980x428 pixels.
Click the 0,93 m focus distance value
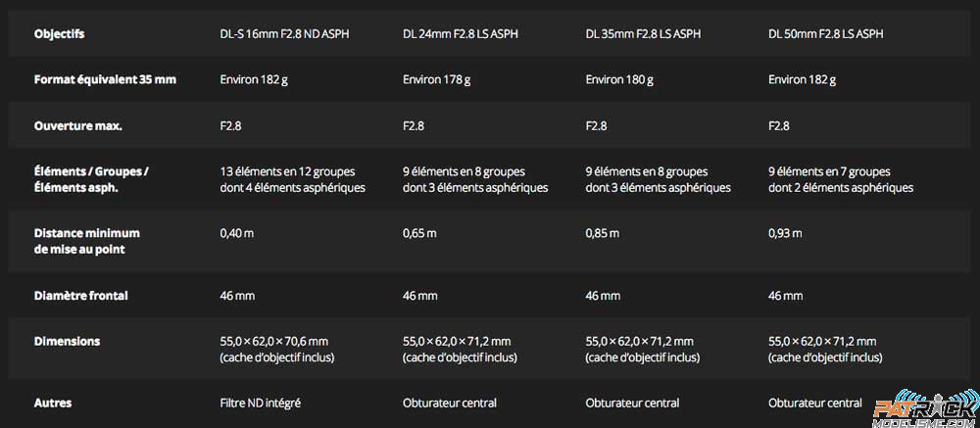pos(785,233)
